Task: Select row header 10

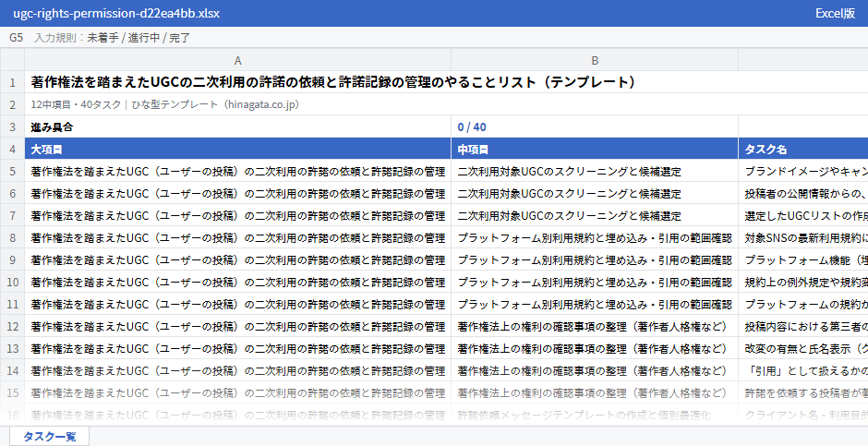Action: pos(12,282)
